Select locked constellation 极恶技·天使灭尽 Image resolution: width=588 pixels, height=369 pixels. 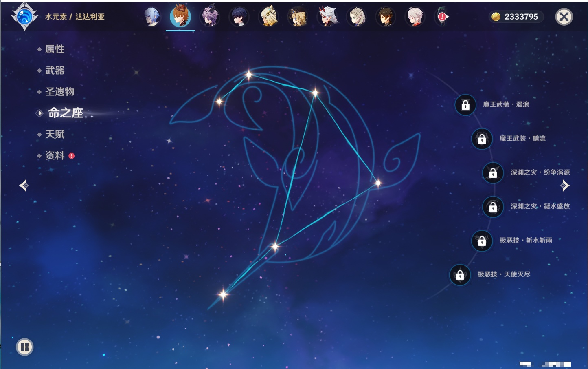coord(460,275)
